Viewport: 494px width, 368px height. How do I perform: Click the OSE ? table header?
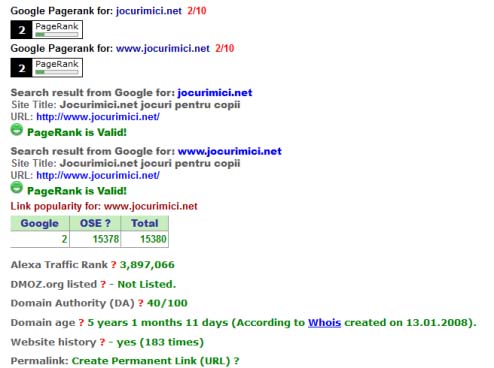coord(95,223)
